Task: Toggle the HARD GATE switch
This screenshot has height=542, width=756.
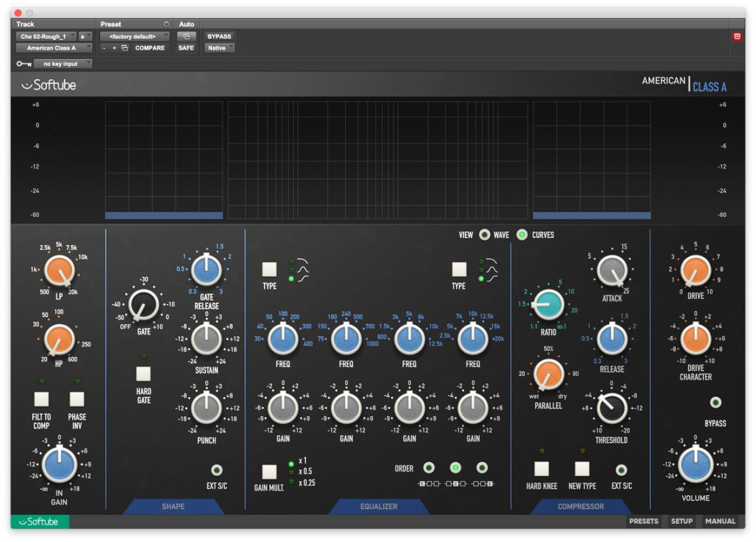Action: [x=143, y=374]
